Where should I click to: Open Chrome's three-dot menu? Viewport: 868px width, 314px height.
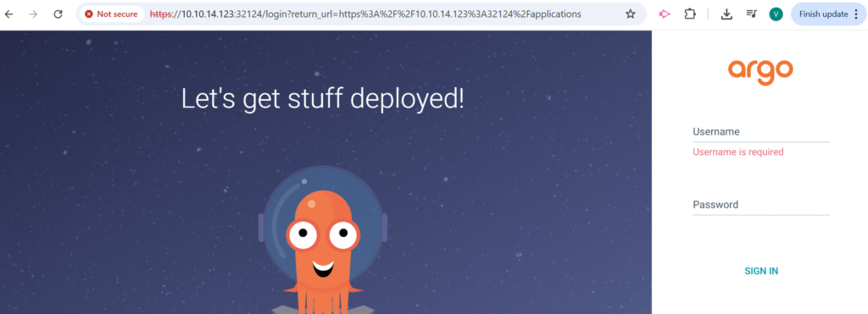pos(856,14)
